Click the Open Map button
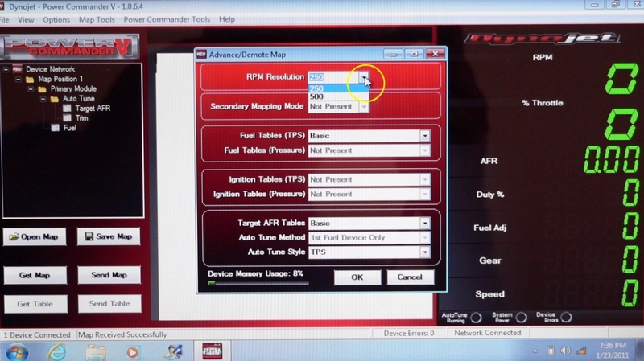This screenshot has width=644, height=361. [35, 236]
